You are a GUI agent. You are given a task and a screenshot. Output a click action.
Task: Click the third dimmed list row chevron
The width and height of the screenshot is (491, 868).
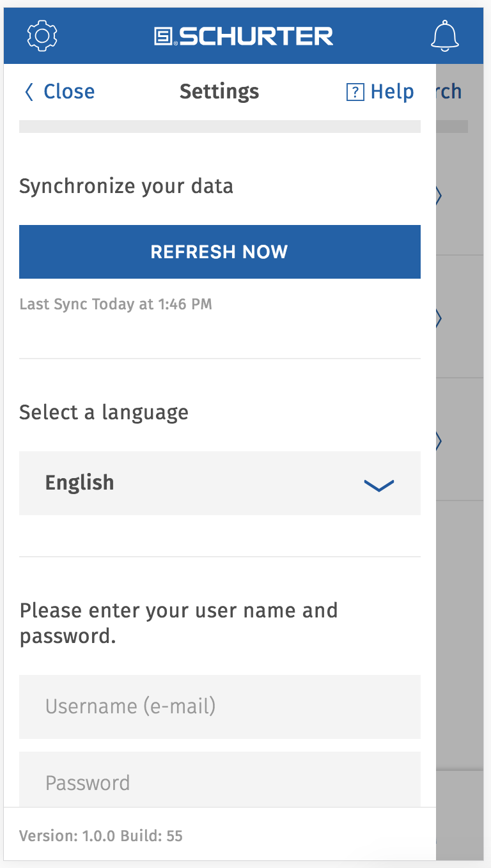tap(439, 441)
